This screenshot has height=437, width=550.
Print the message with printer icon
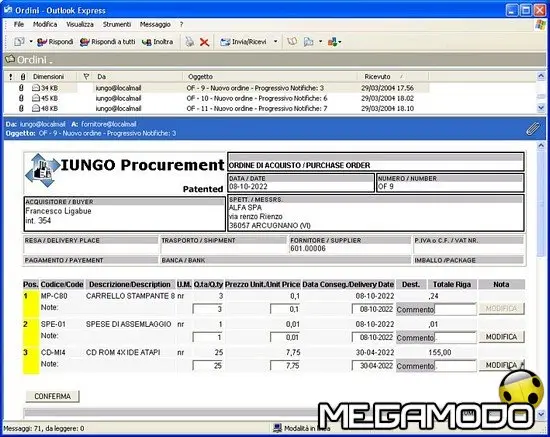[x=190, y=42]
